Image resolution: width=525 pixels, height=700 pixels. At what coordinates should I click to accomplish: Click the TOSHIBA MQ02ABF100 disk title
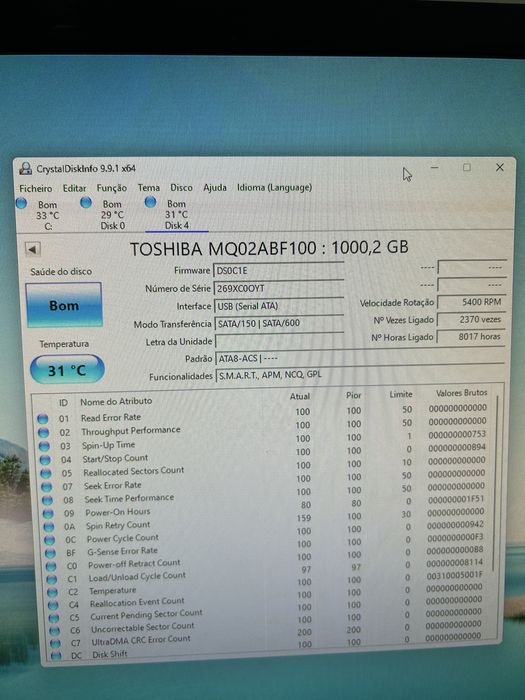click(269, 248)
